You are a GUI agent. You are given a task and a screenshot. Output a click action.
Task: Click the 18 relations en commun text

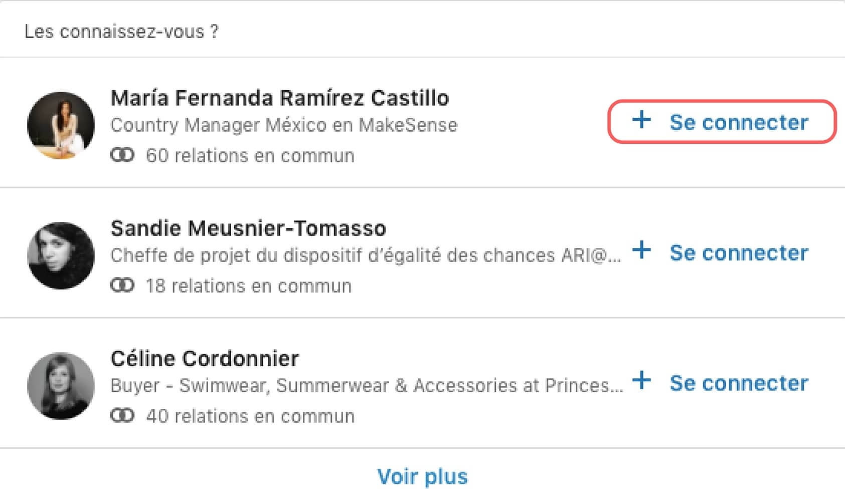[x=250, y=286]
